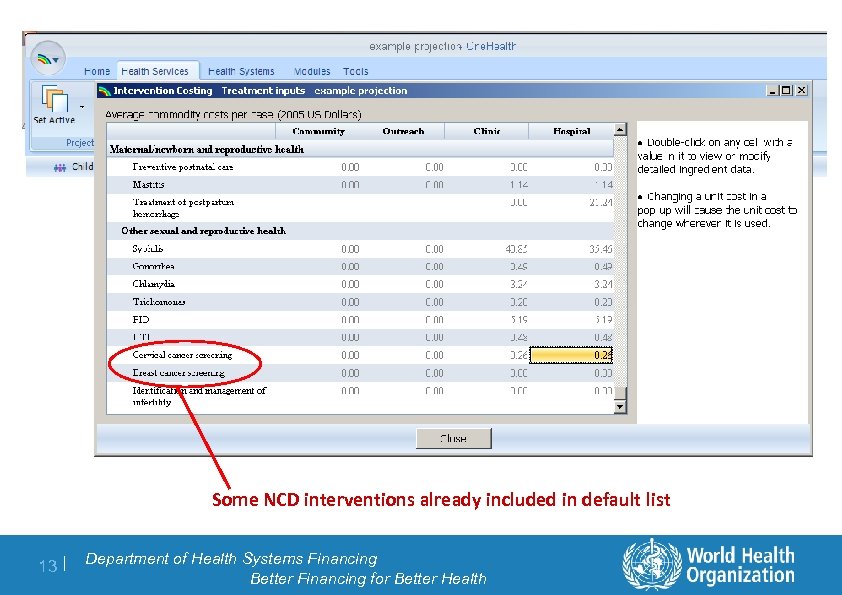Click the Child icon in the left sidebar

tap(58, 166)
